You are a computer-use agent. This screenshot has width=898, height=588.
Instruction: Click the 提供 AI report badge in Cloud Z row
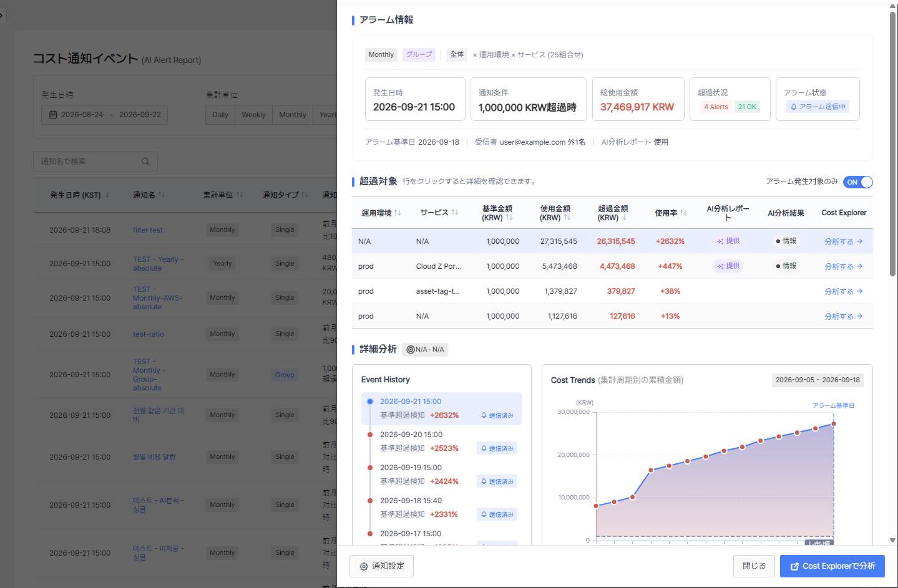pos(728,266)
